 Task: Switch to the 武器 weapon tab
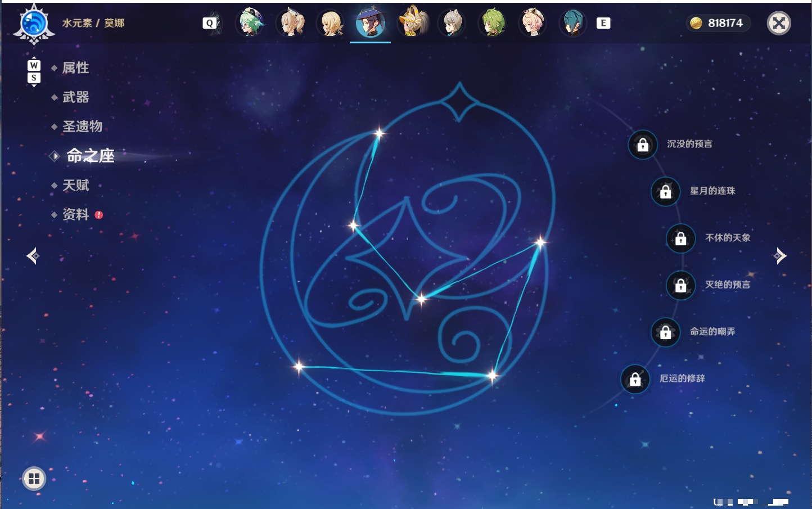pos(75,97)
